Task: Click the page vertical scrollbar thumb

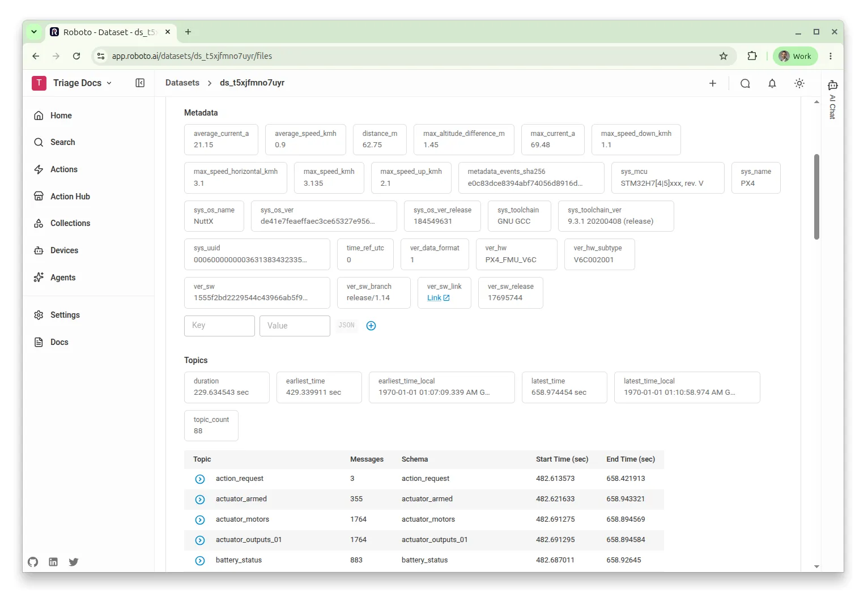Action: tap(816, 197)
